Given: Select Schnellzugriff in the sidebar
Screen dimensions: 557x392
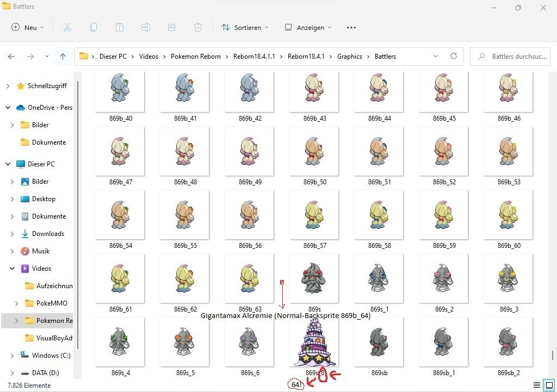Looking at the screenshot, I should click(42, 86).
